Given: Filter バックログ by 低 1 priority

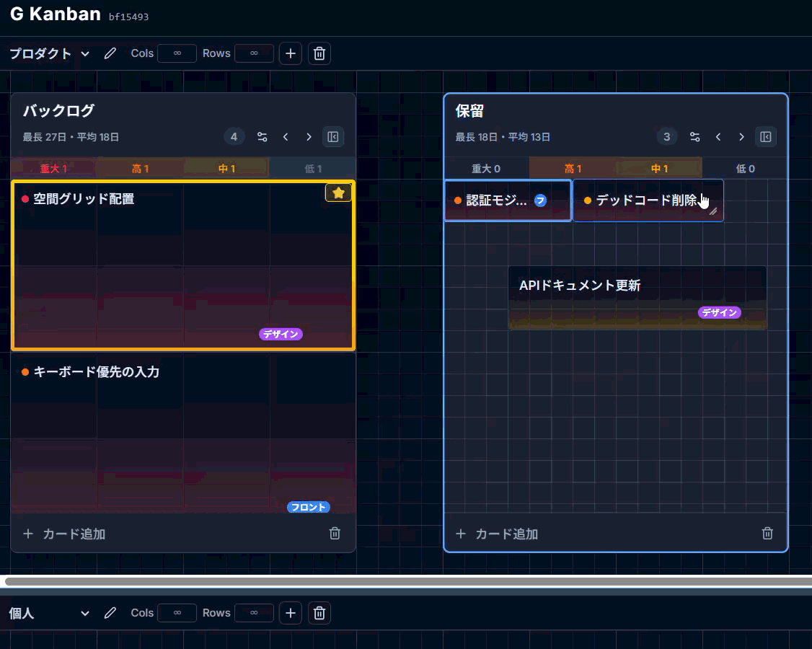Looking at the screenshot, I should [313, 168].
